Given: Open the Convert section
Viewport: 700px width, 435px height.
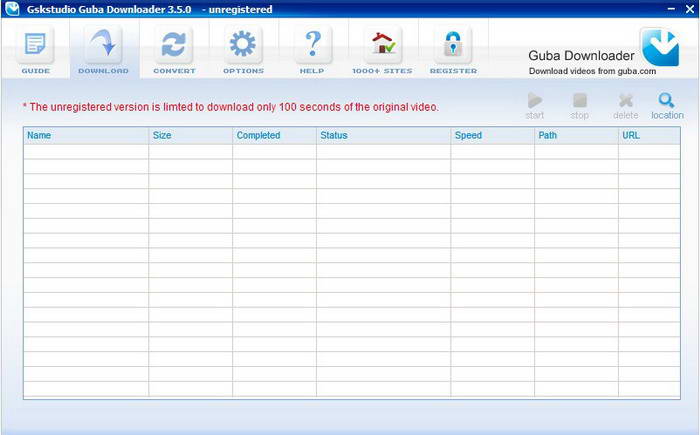Looking at the screenshot, I should tap(174, 50).
